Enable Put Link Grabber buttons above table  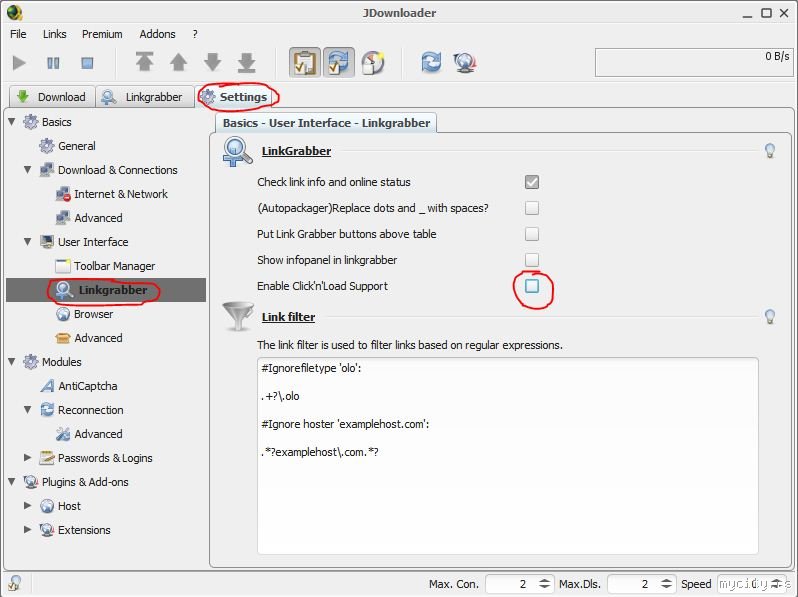[532, 234]
